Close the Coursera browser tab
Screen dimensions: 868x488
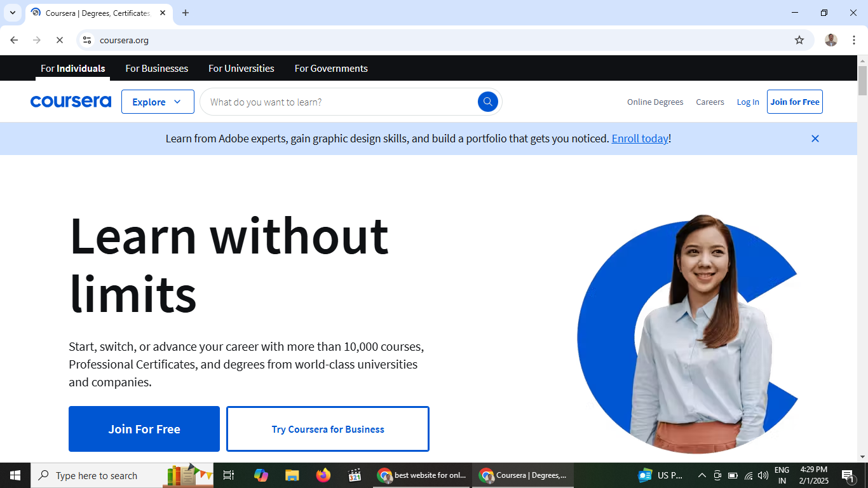point(163,13)
